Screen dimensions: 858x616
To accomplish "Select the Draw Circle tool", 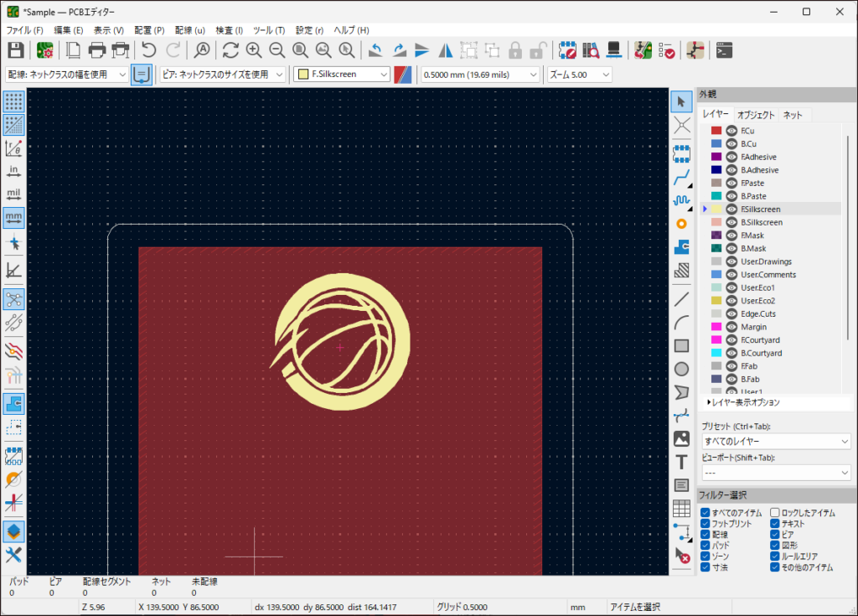I will click(x=682, y=369).
